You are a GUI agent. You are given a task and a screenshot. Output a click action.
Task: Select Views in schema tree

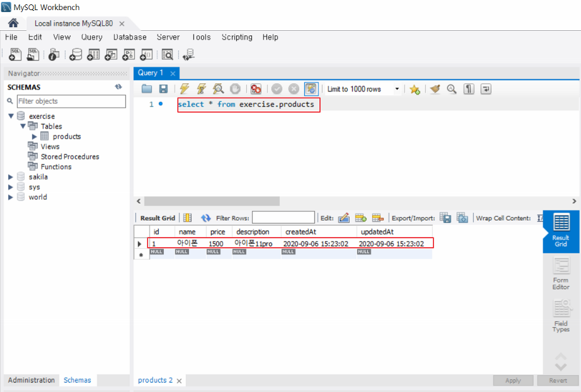(50, 146)
